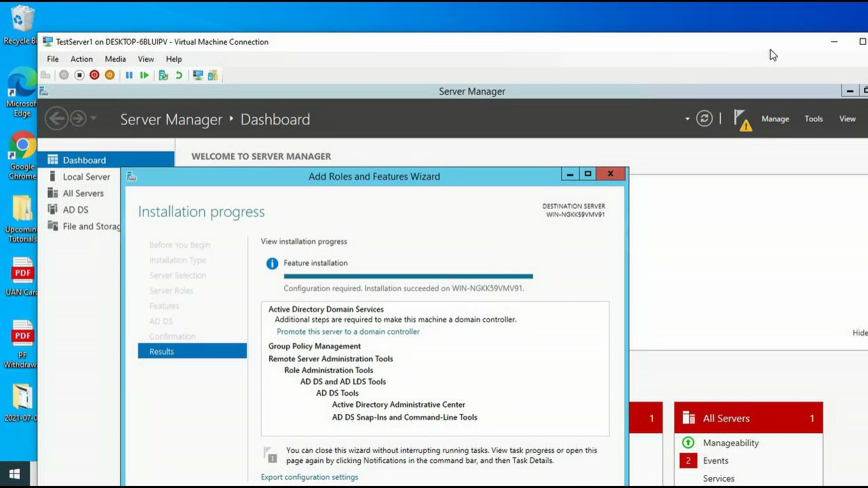Open the View menu in VM Connection
The height and width of the screenshot is (488, 868).
pyautogui.click(x=146, y=59)
